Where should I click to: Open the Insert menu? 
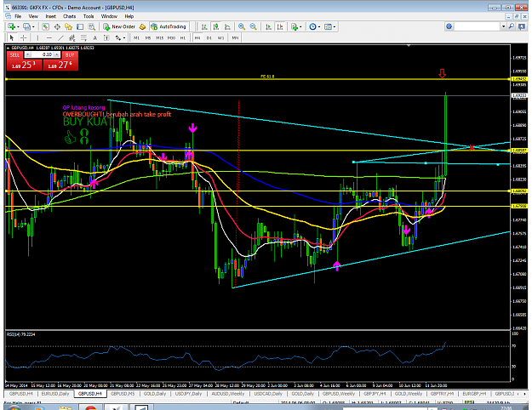(50, 16)
